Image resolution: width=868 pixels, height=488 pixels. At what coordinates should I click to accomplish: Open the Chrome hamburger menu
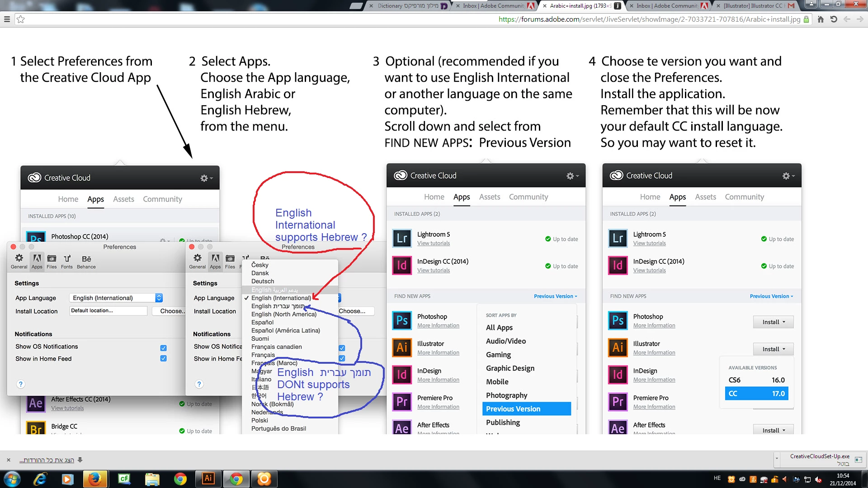7,19
